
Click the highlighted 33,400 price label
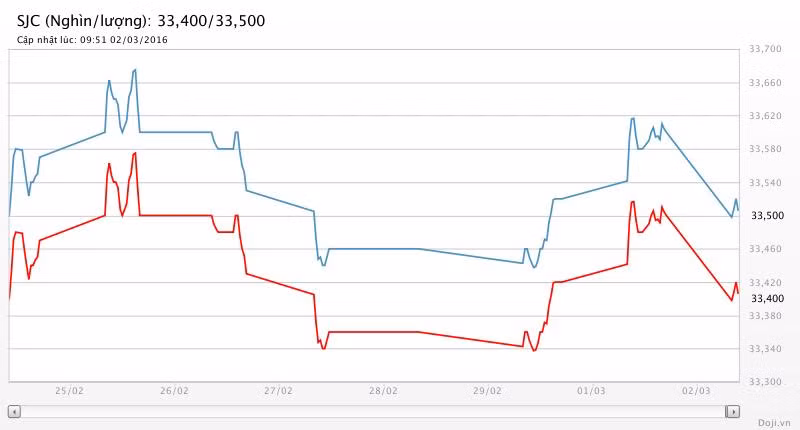767,298
